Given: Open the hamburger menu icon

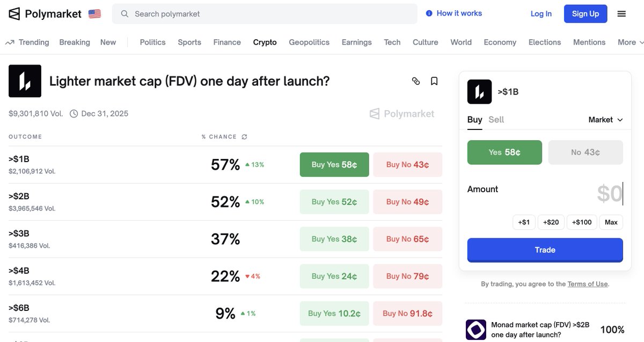Looking at the screenshot, I should tap(621, 14).
